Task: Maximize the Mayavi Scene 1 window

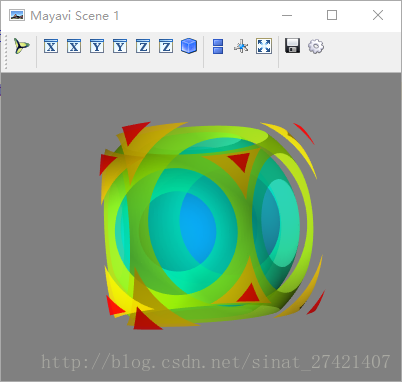Action: [332, 15]
